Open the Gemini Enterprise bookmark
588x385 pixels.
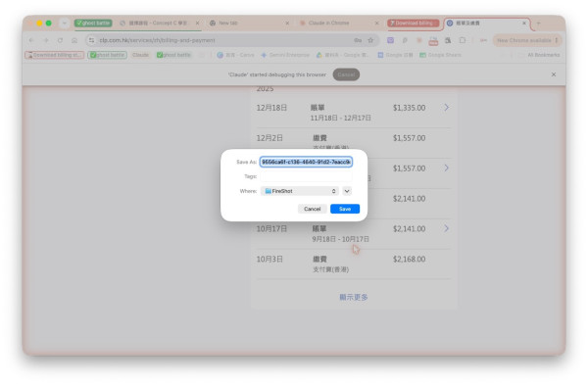click(285, 55)
